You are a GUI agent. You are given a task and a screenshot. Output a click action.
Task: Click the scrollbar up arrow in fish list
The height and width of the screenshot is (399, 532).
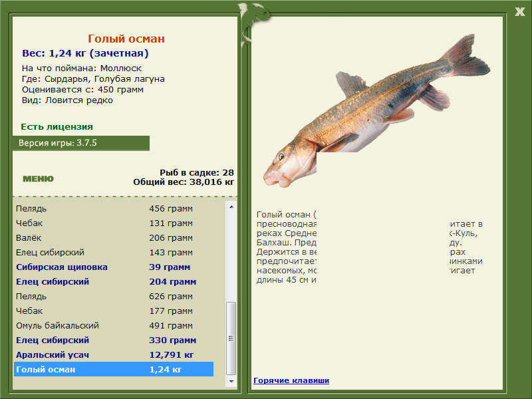(231, 207)
